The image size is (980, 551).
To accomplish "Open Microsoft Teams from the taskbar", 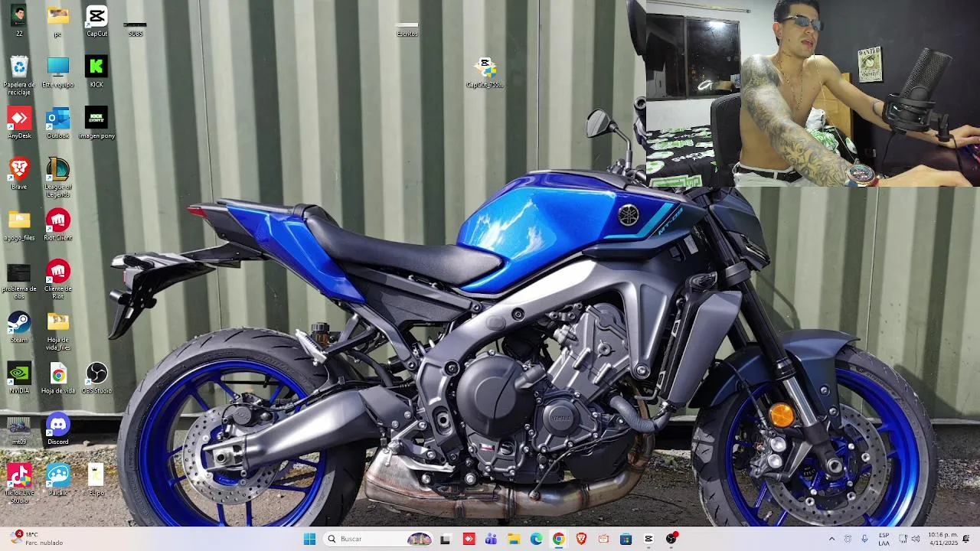I will (x=491, y=539).
